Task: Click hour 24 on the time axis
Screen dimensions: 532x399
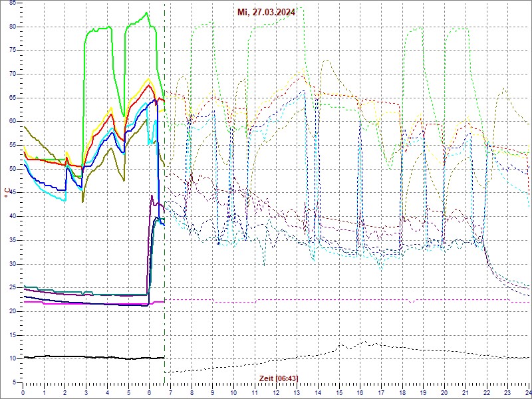Action: pos(528,392)
